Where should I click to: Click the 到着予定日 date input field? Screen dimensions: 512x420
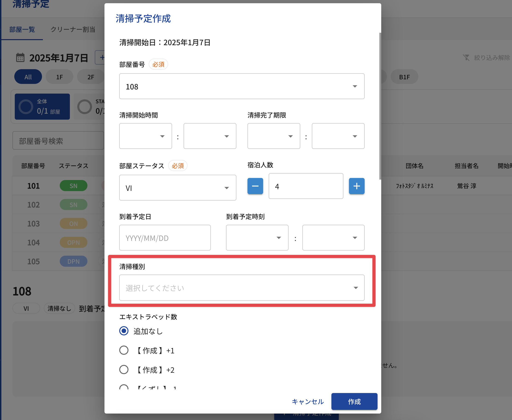(x=165, y=238)
